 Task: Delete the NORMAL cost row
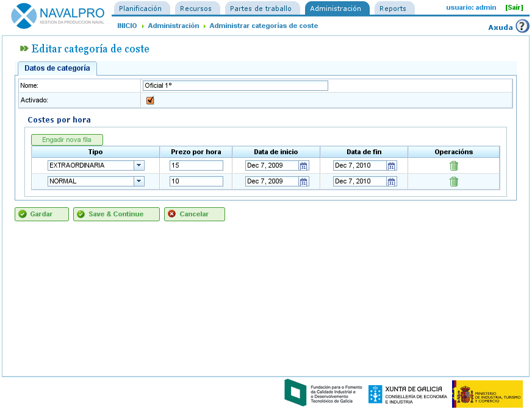453,182
